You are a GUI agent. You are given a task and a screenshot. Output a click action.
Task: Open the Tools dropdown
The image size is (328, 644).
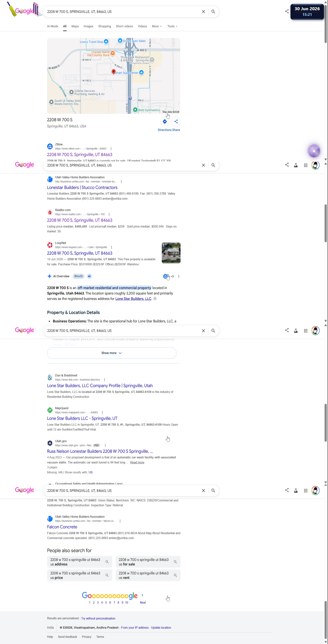click(x=172, y=26)
